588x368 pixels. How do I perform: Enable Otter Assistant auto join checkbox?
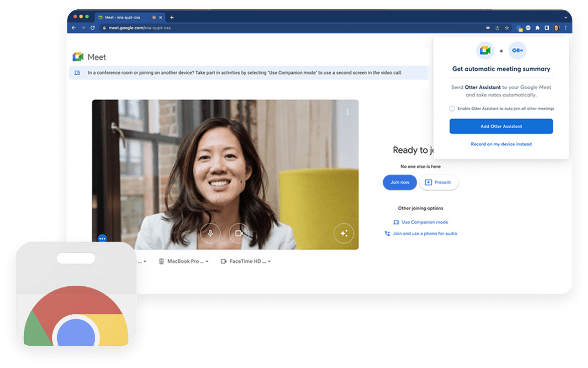coord(452,108)
